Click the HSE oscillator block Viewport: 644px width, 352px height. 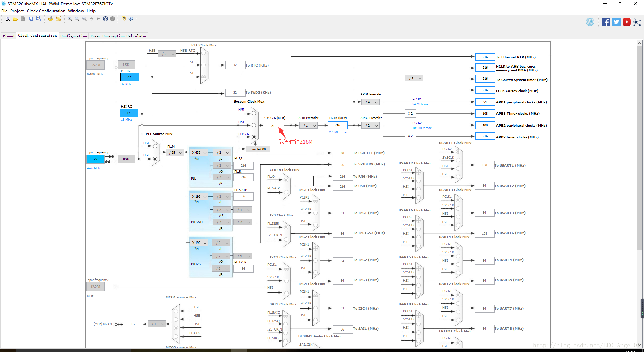pyautogui.click(x=126, y=159)
